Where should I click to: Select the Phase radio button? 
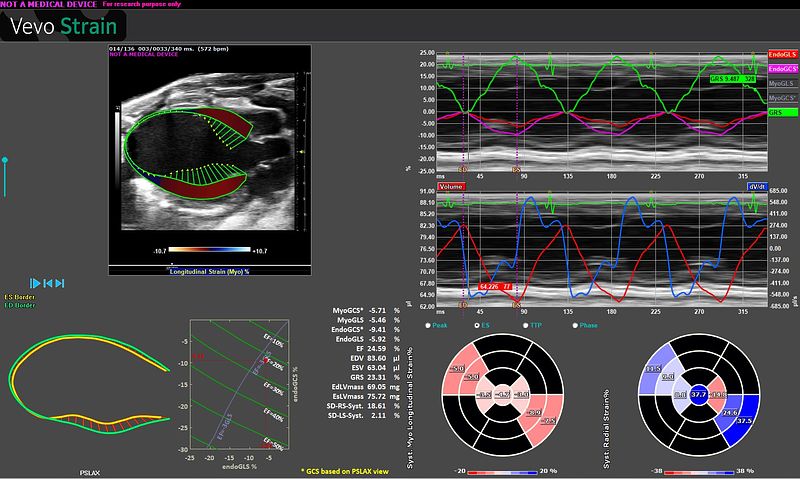pos(575,326)
